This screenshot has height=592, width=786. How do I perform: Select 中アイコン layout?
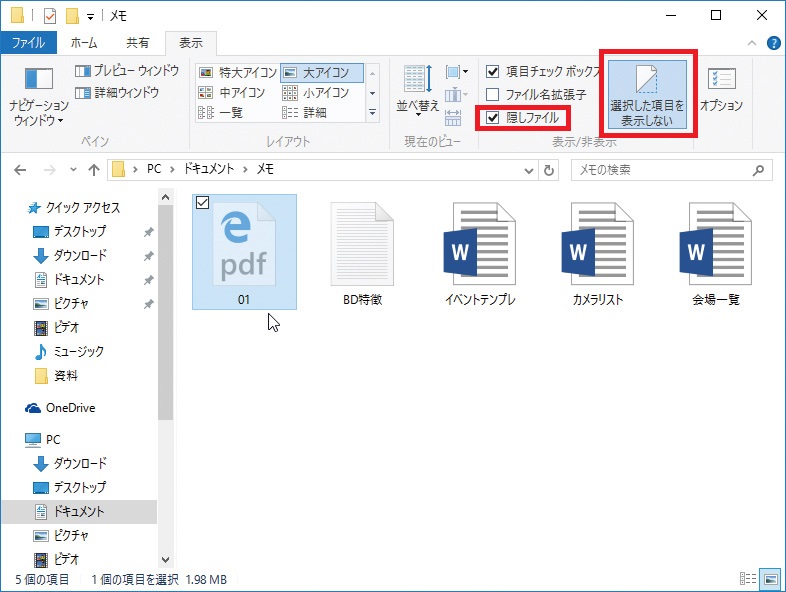click(232, 93)
